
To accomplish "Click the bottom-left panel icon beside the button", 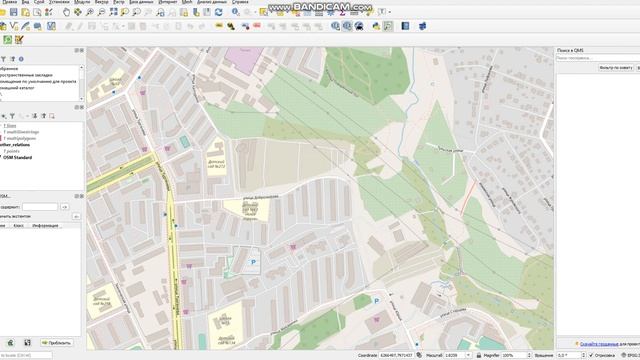I will point(27,343).
